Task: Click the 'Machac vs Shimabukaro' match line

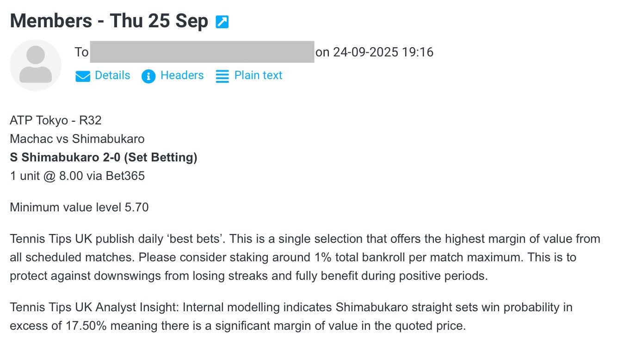Action: (x=77, y=139)
